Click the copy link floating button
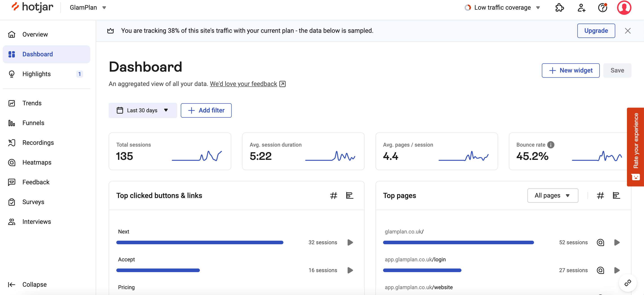The image size is (644, 295). point(628,283)
